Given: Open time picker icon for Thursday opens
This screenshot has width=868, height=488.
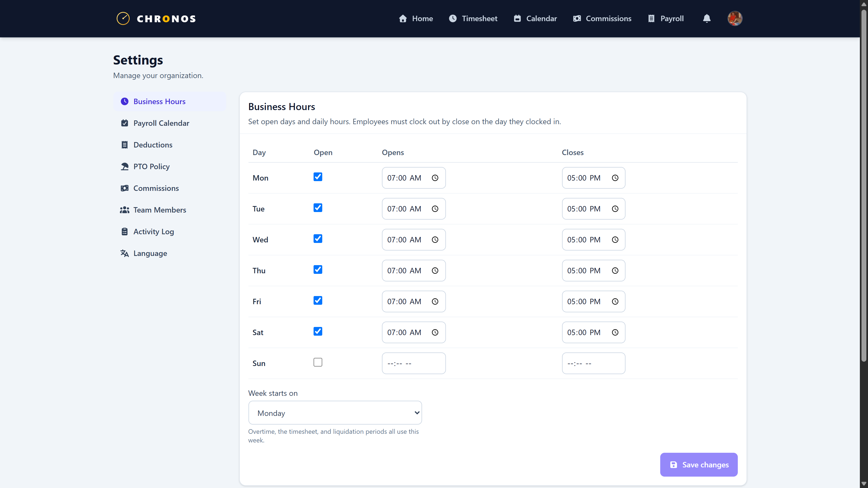Looking at the screenshot, I should (x=435, y=271).
